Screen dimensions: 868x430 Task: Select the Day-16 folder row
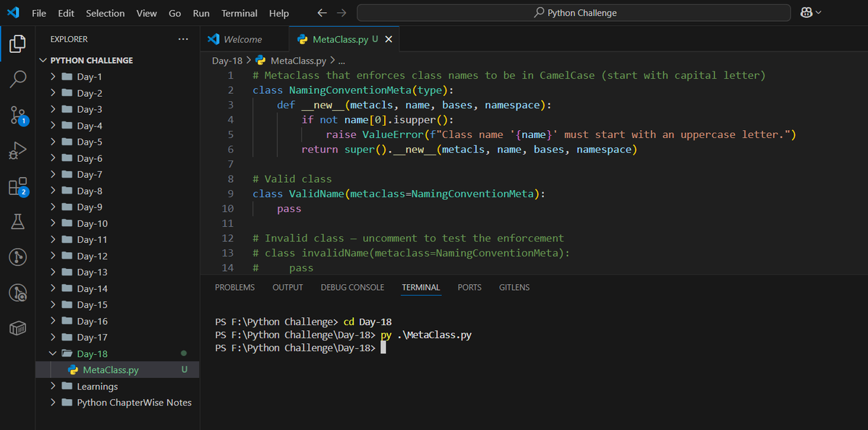click(117, 321)
